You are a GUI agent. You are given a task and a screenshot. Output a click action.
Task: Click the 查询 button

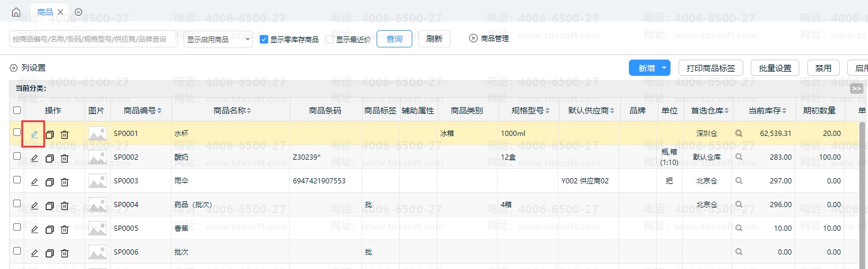[394, 39]
